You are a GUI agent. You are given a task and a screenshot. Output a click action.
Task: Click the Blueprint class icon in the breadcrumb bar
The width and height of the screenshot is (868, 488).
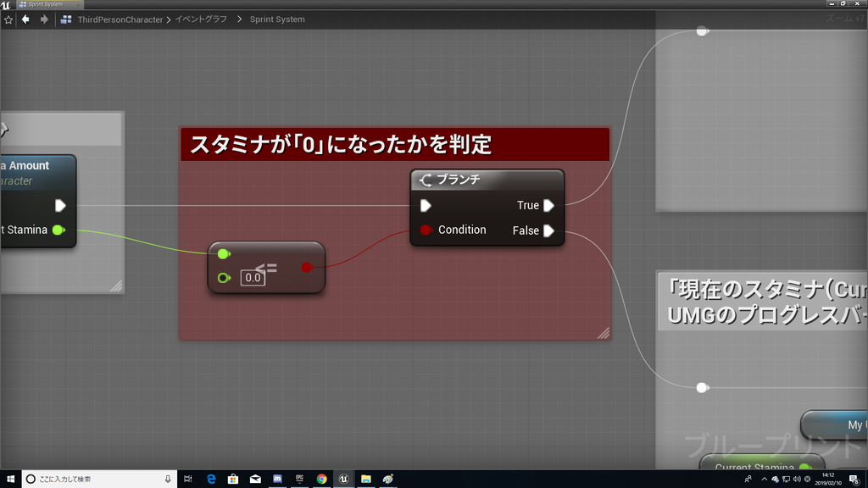[66, 19]
